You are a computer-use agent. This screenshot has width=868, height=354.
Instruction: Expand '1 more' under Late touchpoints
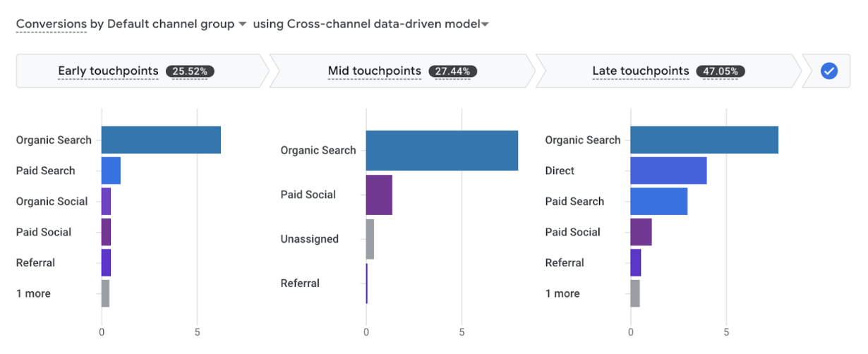click(562, 293)
